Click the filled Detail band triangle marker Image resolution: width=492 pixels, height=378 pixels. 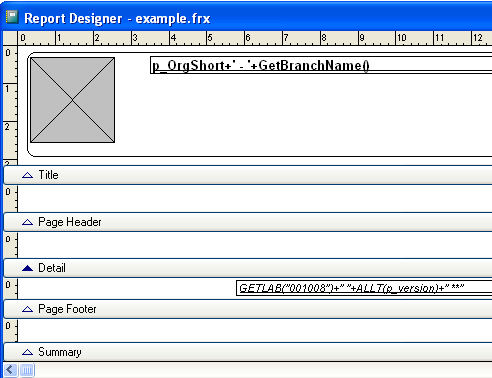click(27, 268)
